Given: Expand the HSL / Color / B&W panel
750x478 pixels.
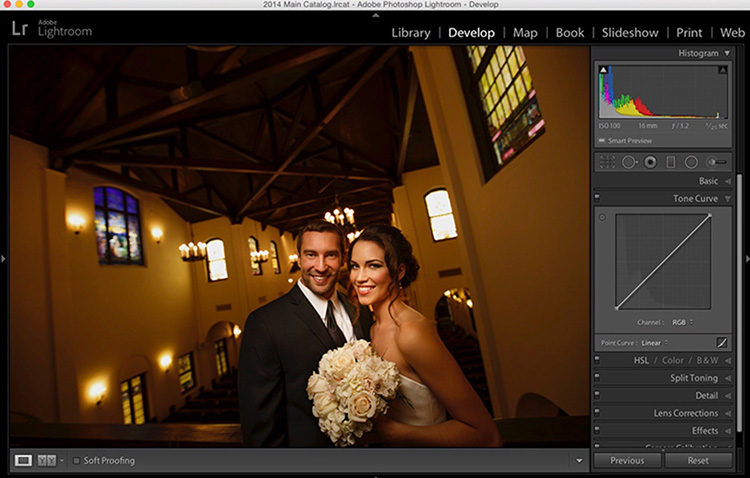Looking at the screenshot, I should [728, 360].
